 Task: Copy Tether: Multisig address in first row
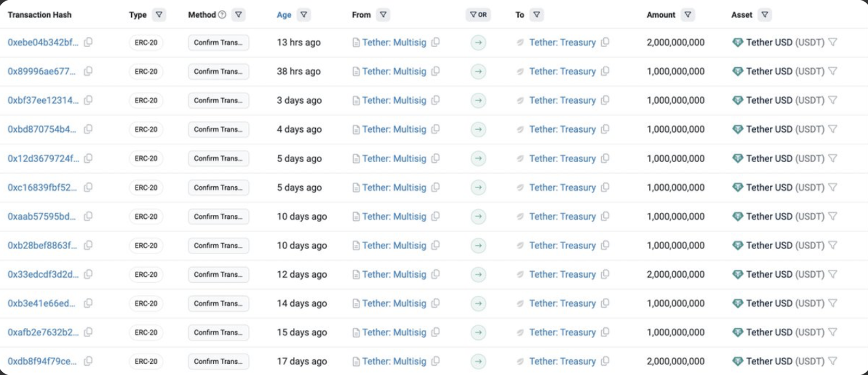click(x=435, y=42)
